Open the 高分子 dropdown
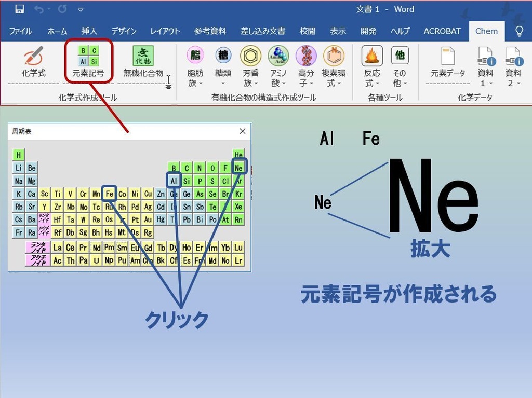 [306, 67]
